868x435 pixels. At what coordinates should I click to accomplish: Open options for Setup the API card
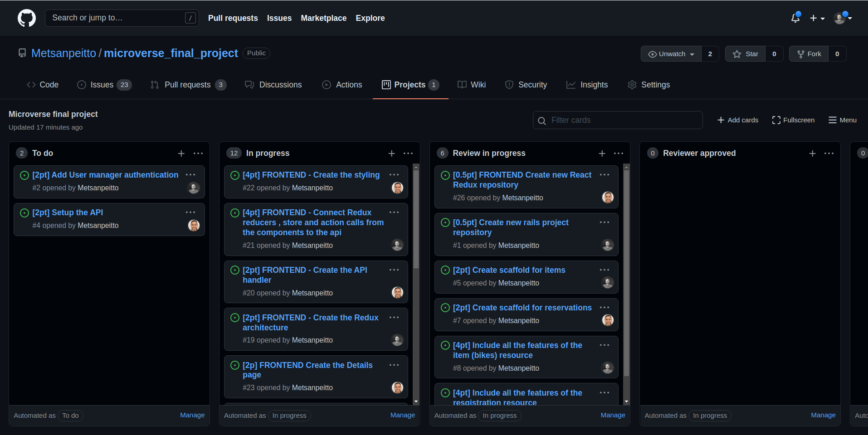[x=190, y=213]
